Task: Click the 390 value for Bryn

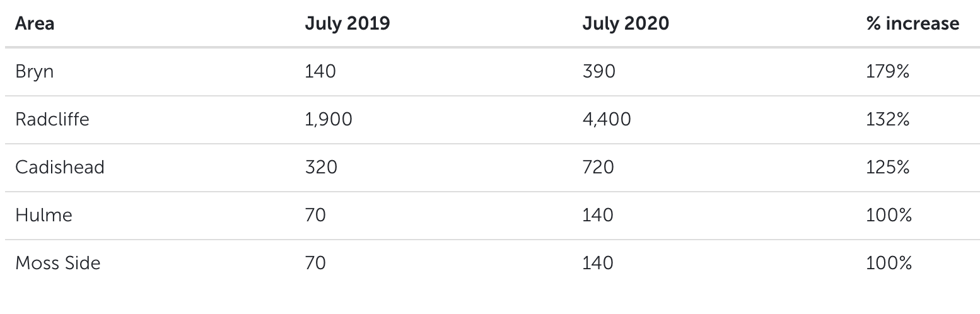Action: (598, 72)
